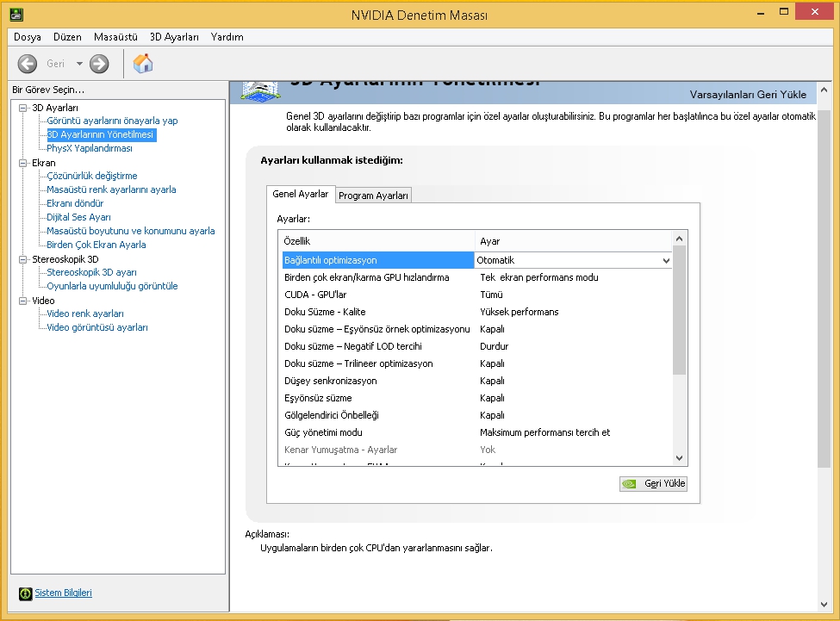This screenshot has height=621, width=840.
Task: Select the CUDA - GPU'lar setting
Action: coord(476,295)
